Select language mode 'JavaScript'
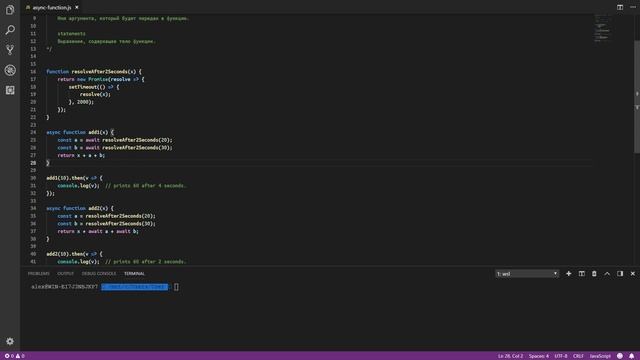640x360 pixels. click(600, 356)
